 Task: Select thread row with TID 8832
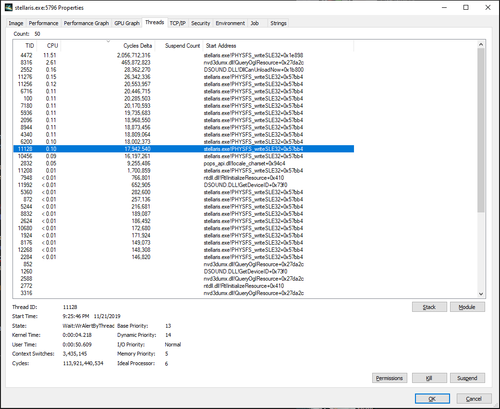click(184, 214)
